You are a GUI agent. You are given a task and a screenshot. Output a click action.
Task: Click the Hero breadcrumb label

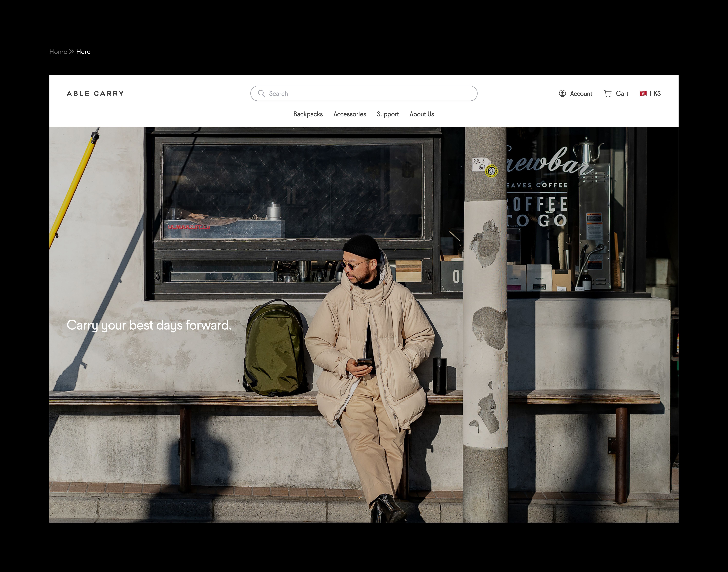[x=83, y=52]
